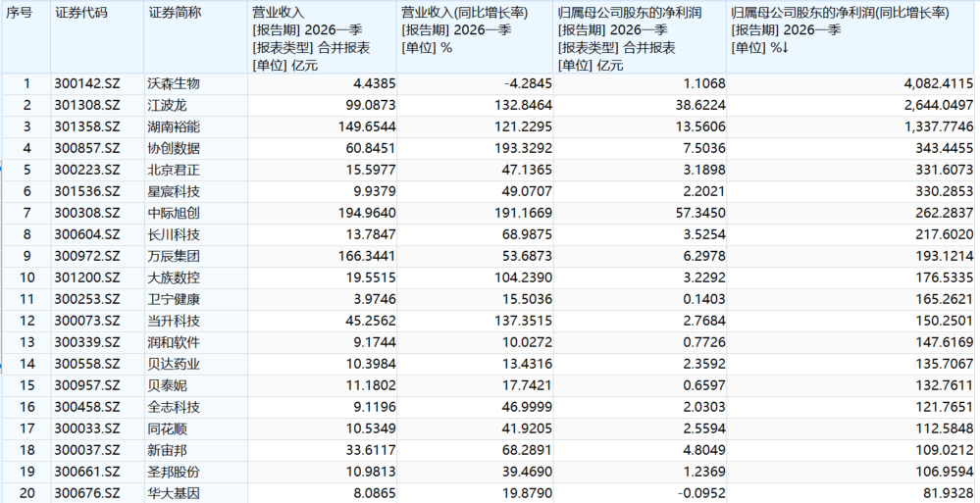The image size is (980, 503).
Task: Select net profit value 38.6224
Action: (x=702, y=106)
